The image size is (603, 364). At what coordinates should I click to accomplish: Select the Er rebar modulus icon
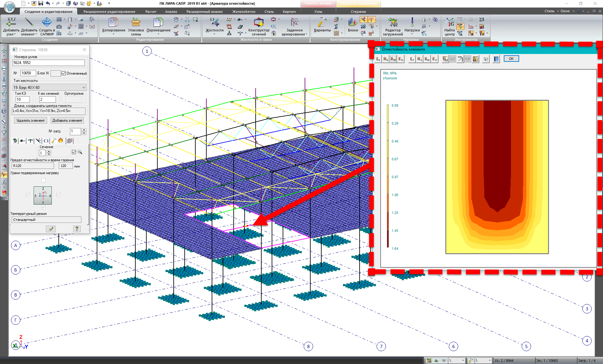434,59
